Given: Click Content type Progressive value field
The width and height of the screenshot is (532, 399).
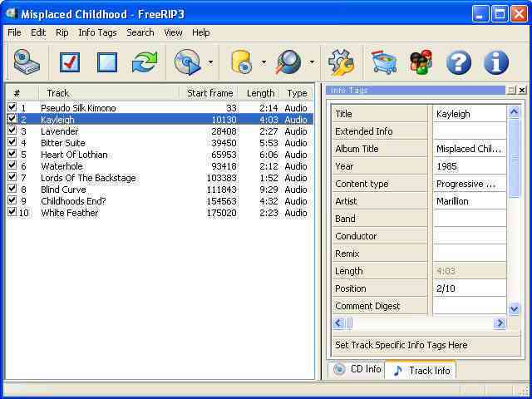Looking at the screenshot, I should point(470,184).
